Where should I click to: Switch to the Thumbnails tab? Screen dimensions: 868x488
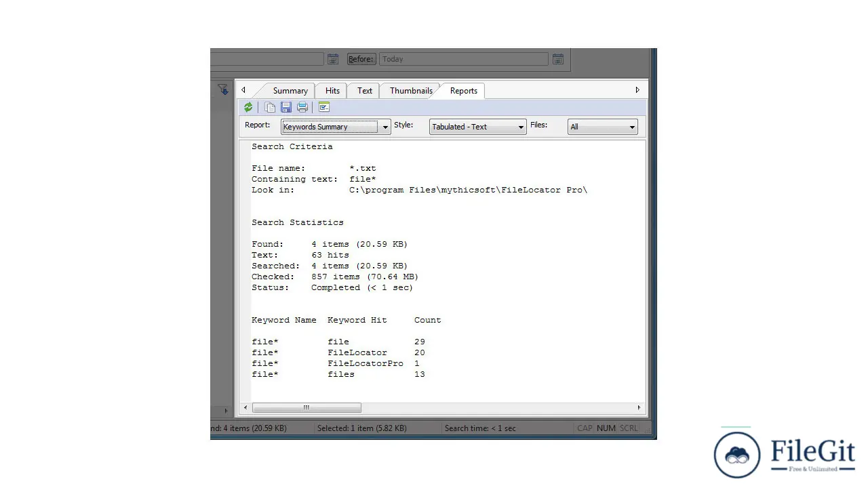pyautogui.click(x=411, y=91)
